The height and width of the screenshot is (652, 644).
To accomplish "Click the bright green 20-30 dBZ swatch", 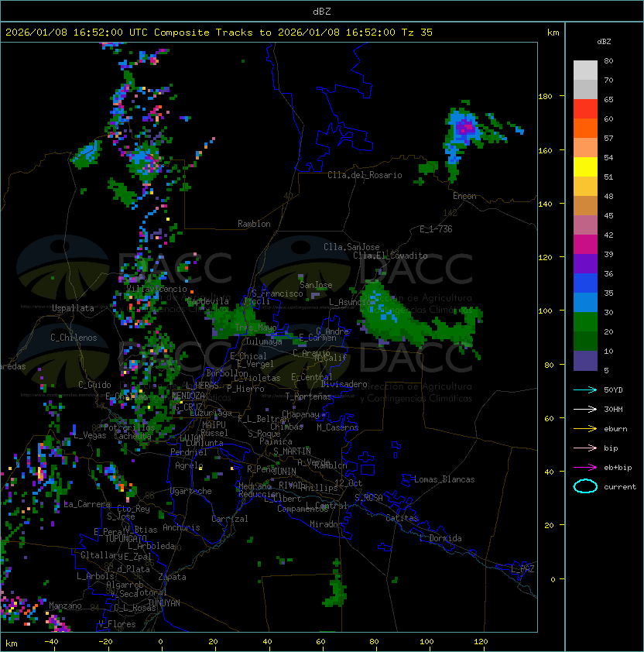I will click(585, 322).
